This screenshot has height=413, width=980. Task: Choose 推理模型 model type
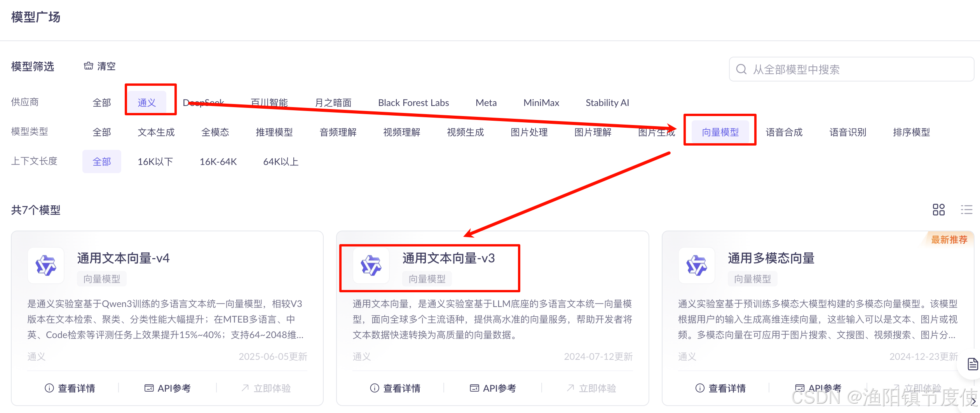tap(274, 132)
